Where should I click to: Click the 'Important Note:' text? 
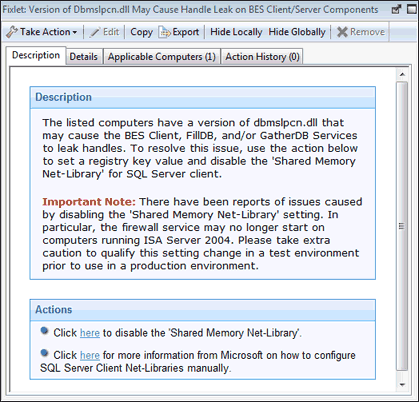89,202
